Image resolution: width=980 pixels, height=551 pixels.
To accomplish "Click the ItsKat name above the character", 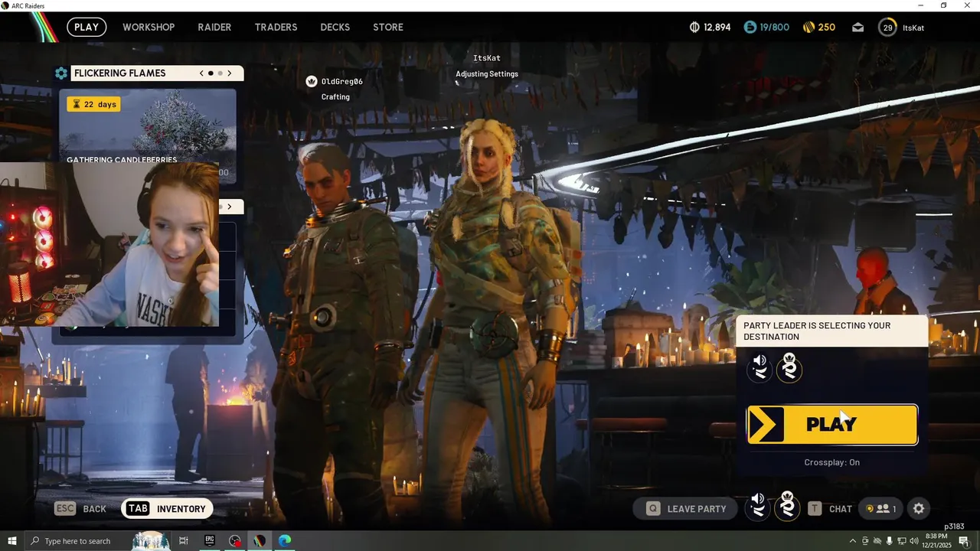I will coord(487,58).
